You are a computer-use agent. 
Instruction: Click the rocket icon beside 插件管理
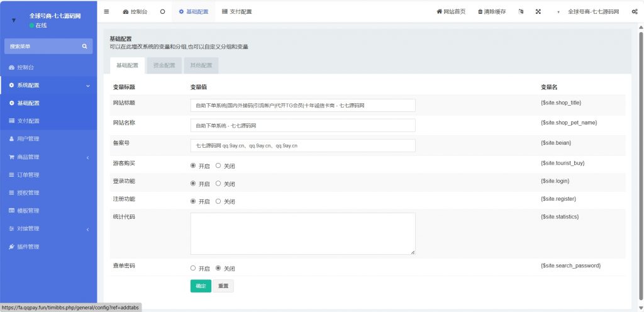pos(11,247)
